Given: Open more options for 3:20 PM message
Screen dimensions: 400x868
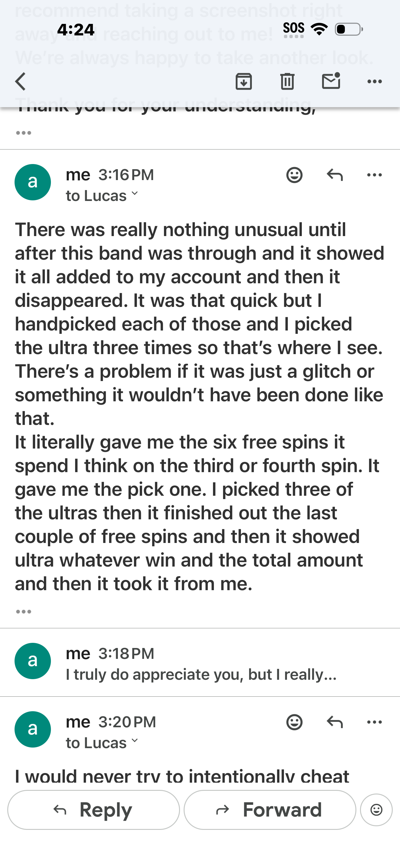Looking at the screenshot, I should (x=374, y=722).
